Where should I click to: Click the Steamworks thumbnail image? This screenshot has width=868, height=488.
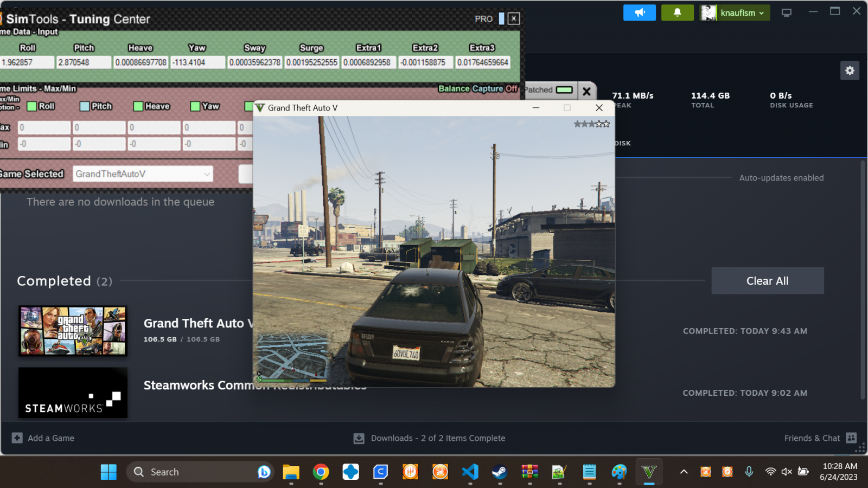[x=73, y=393]
